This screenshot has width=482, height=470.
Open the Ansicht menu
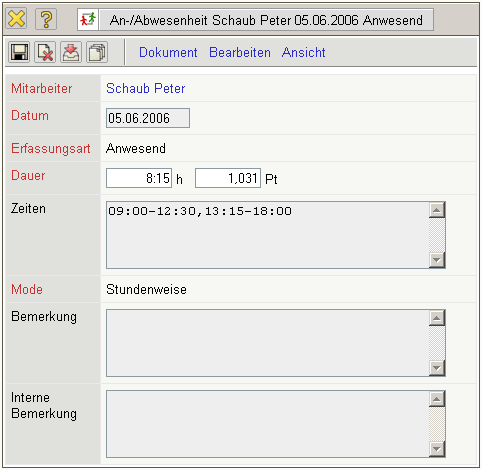303,53
